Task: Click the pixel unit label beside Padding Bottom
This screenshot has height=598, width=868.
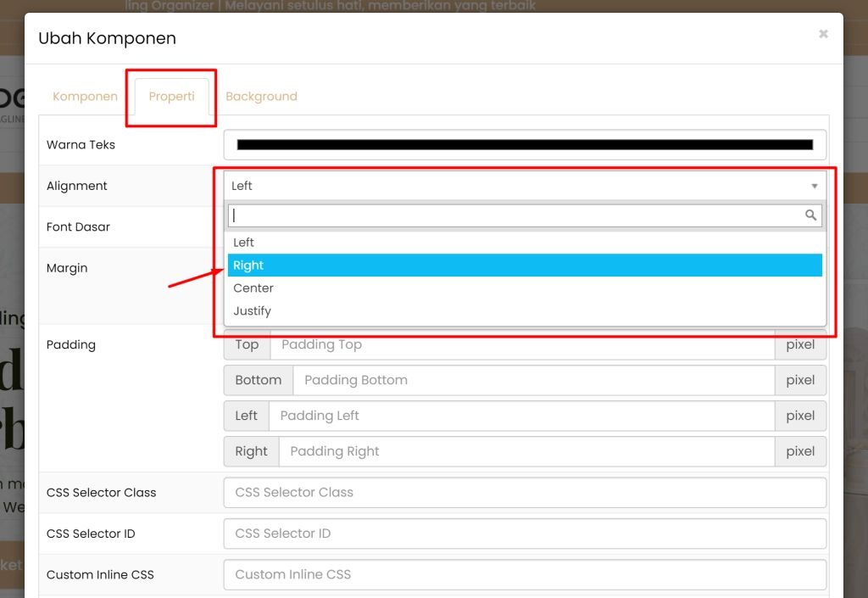Action: point(800,380)
